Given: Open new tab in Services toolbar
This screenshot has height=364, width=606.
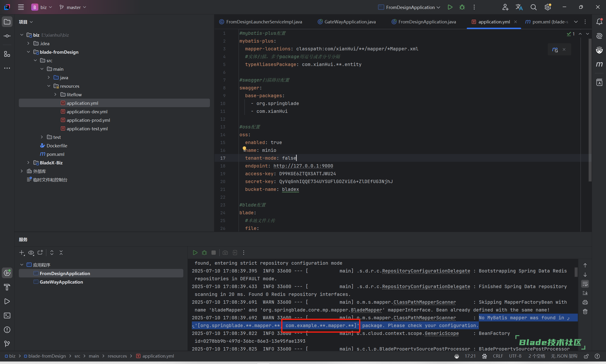Looking at the screenshot, I should (x=40, y=253).
